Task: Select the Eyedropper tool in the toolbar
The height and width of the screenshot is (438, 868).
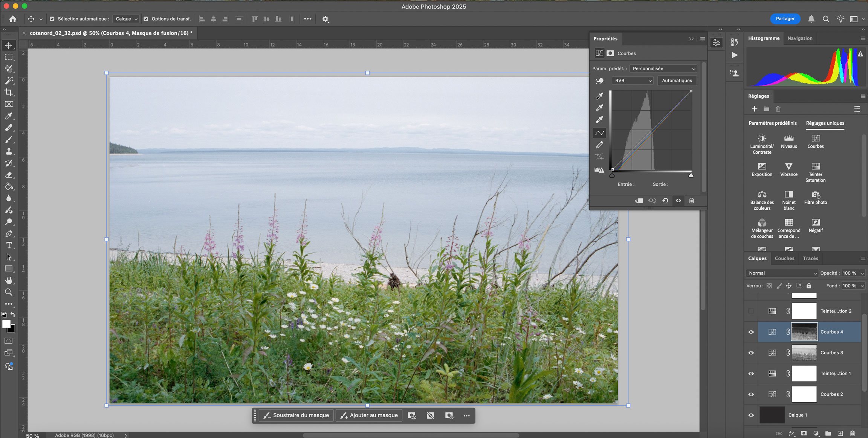Action: [8, 116]
